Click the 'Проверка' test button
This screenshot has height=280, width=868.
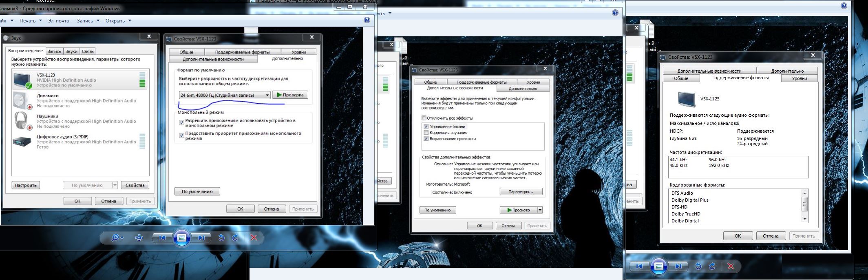290,95
